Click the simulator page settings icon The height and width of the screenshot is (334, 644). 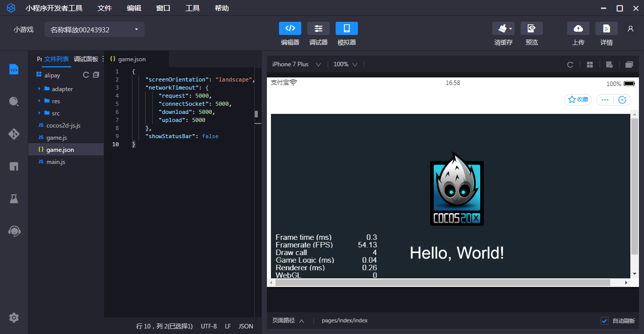click(x=609, y=64)
